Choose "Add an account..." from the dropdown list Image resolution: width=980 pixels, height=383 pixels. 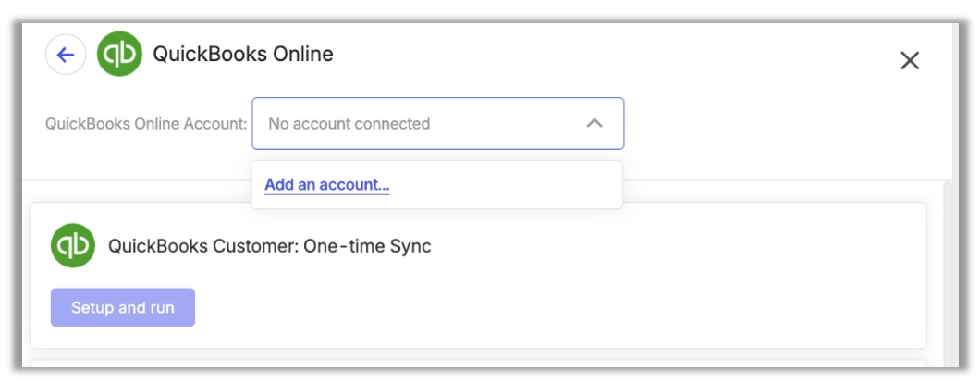[327, 185]
